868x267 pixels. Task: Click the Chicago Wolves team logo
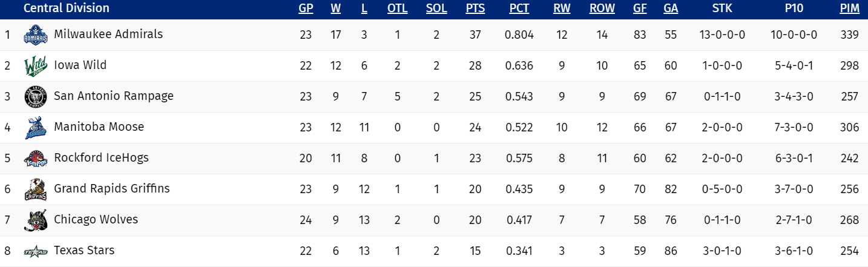36,220
